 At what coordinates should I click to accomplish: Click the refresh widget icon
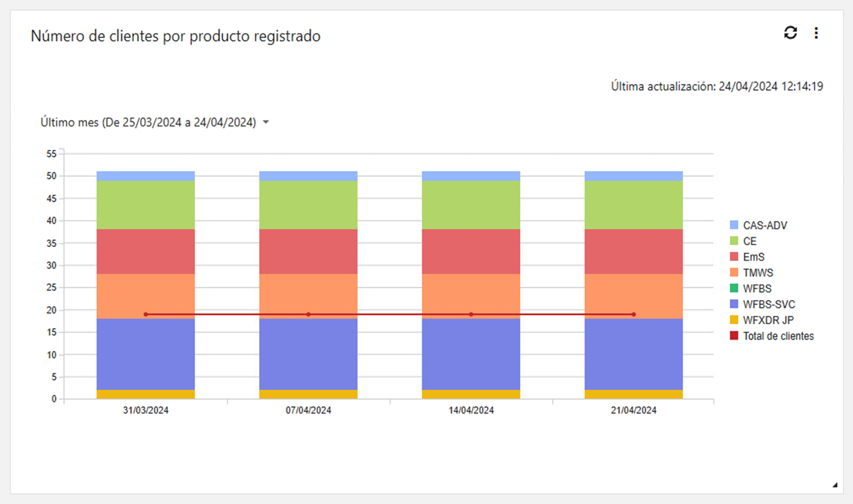click(x=790, y=33)
